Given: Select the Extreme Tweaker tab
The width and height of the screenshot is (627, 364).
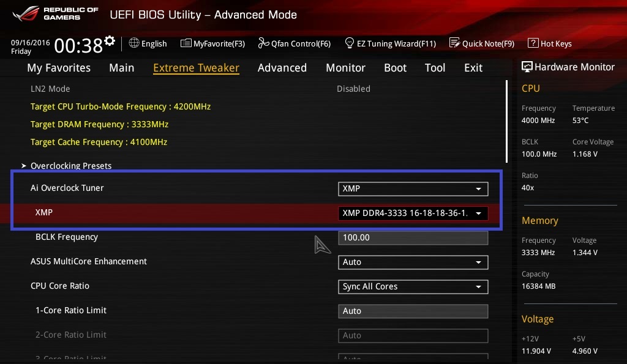Looking at the screenshot, I should [197, 68].
